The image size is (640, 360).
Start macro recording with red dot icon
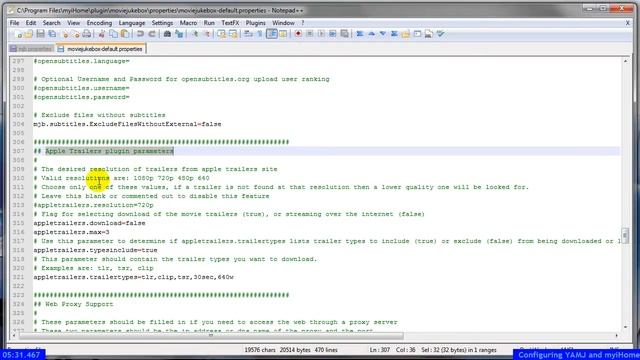[x=298, y=34]
